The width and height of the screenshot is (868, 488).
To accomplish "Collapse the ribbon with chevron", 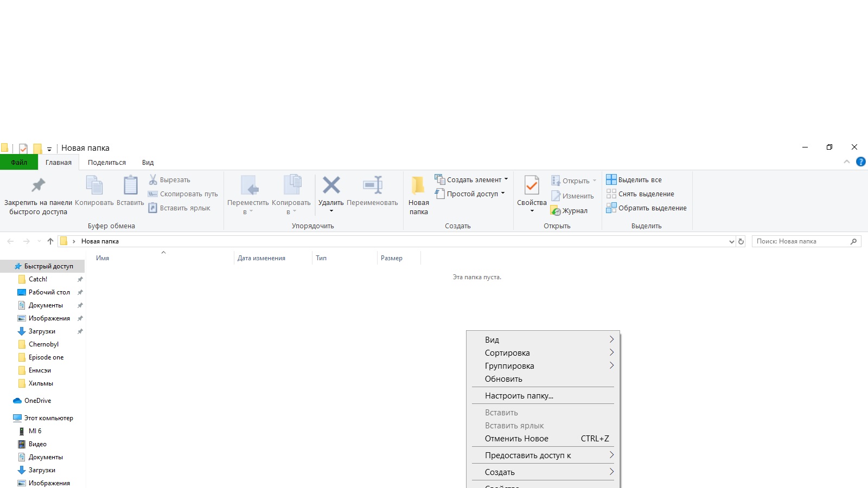I will (847, 162).
